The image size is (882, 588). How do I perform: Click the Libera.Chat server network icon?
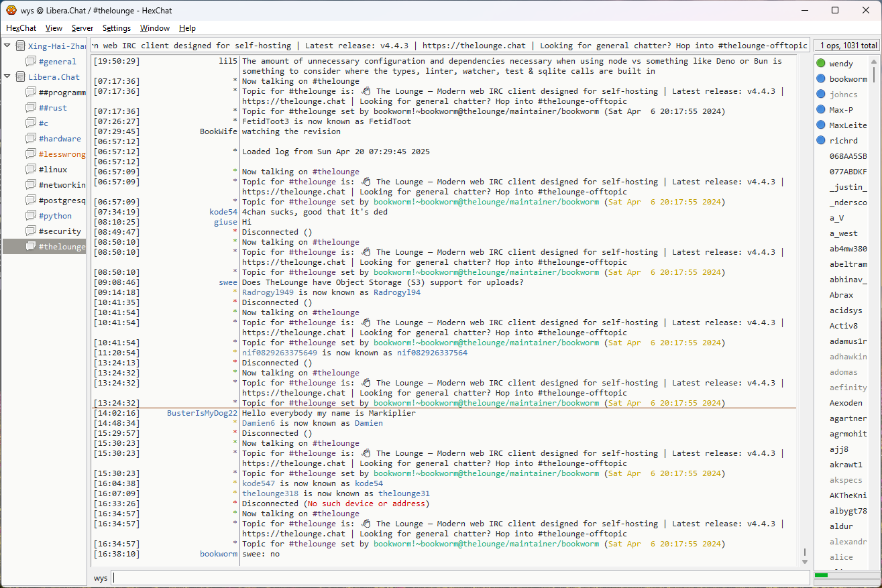click(x=20, y=77)
